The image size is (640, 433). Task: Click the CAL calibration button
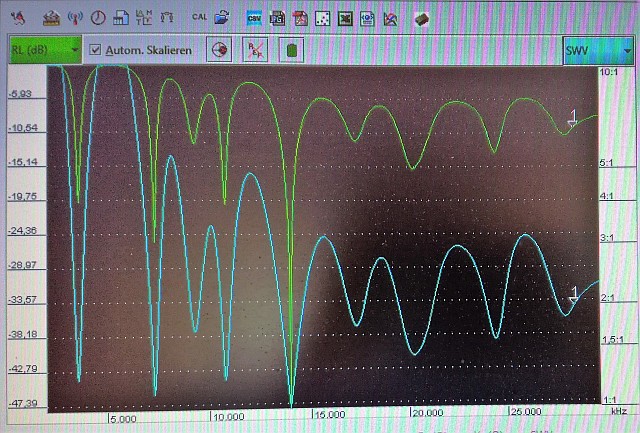199,16
